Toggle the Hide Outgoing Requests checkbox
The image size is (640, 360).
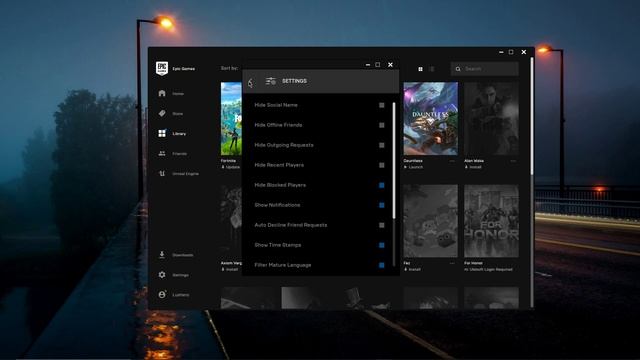(x=382, y=145)
